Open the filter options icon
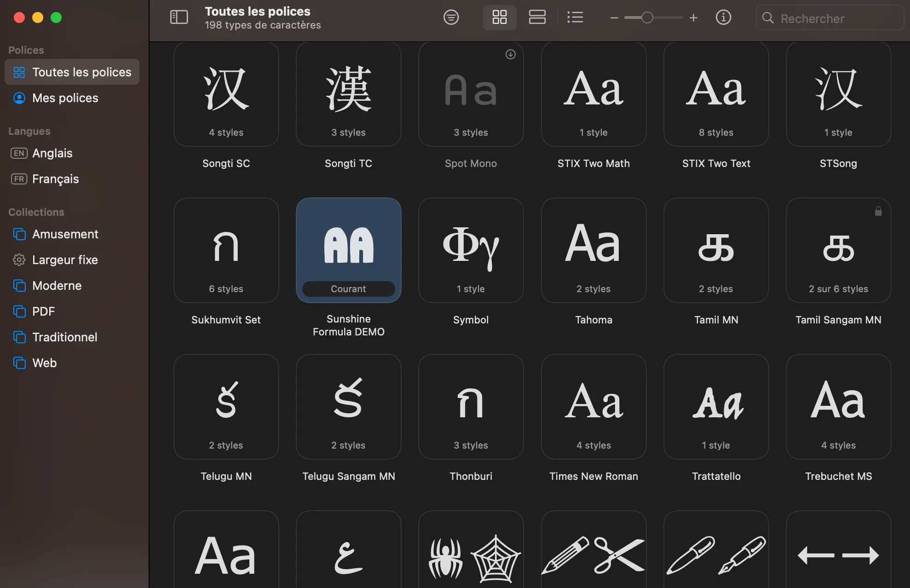The width and height of the screenshot is (910, 588). point(451,17)
